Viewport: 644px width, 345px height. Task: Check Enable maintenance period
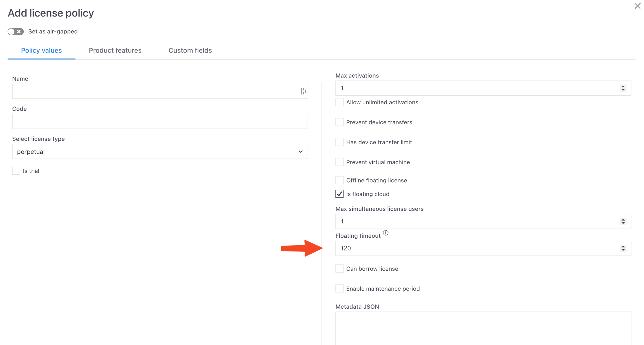click(339, 289)
